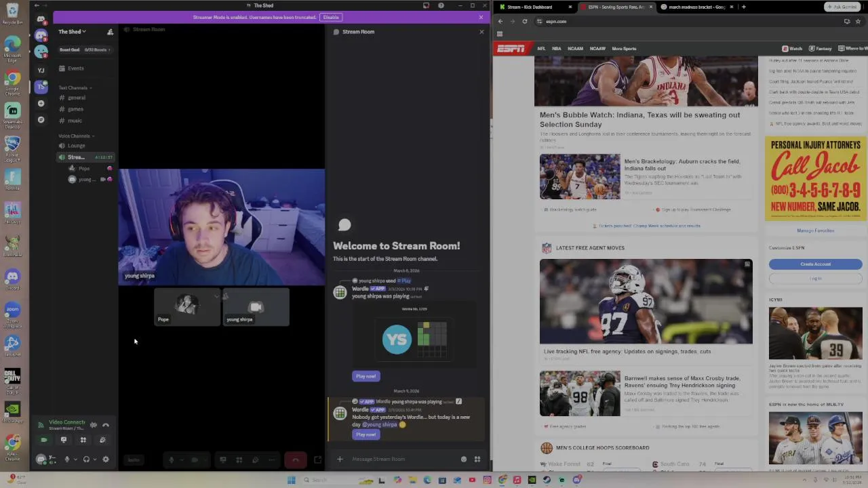The width and height of the screenshot is (868, 488).
Task: Open the games text channel
Action: (75, 109)
